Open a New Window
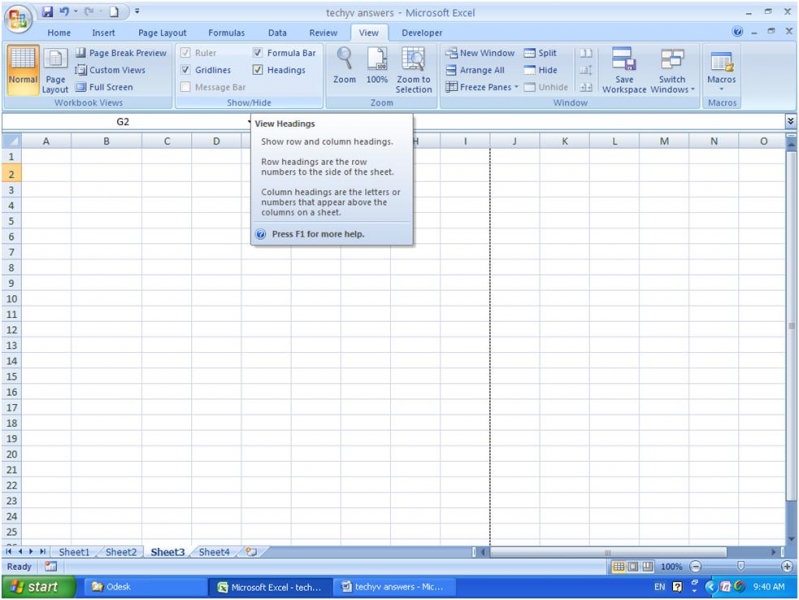This screenshot has height=600, width=799. (x=480, y=53)
